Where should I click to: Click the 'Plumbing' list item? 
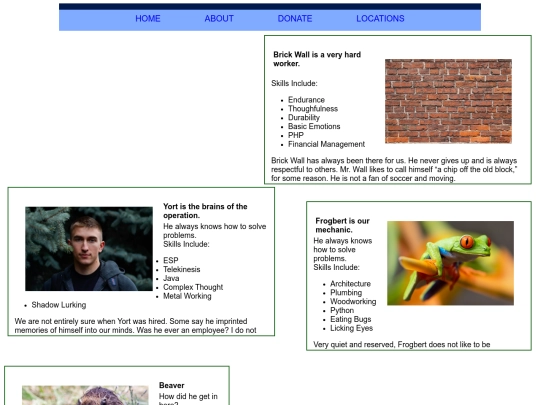click(346, 293)
